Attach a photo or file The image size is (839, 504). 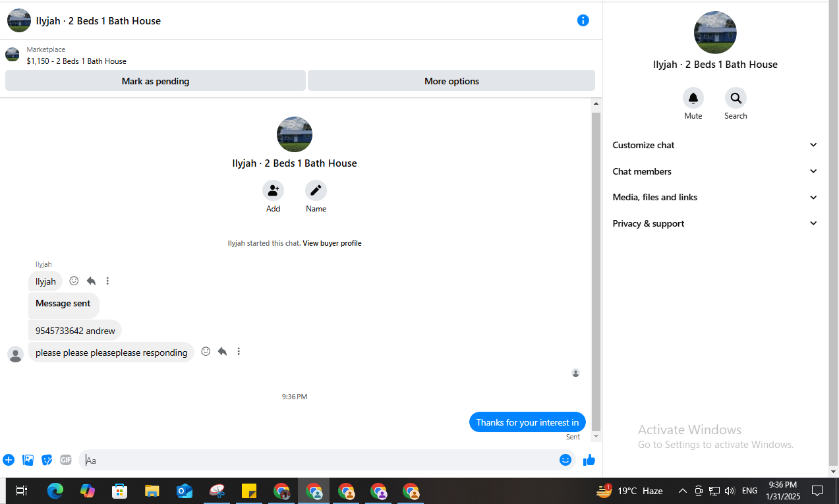[x=28, y=460]
